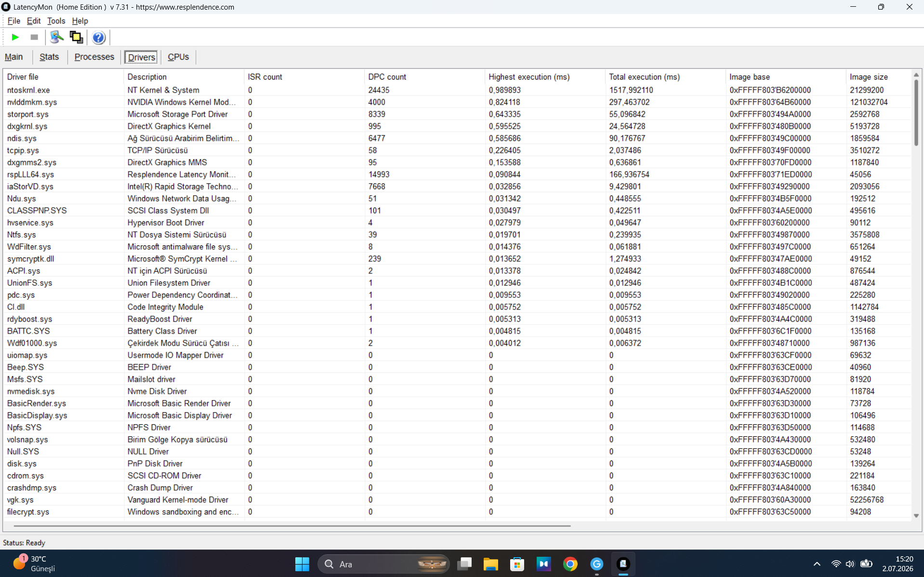
Task: Select the nvlddmkm.sys driver row
Action: (x=458, y=102)
